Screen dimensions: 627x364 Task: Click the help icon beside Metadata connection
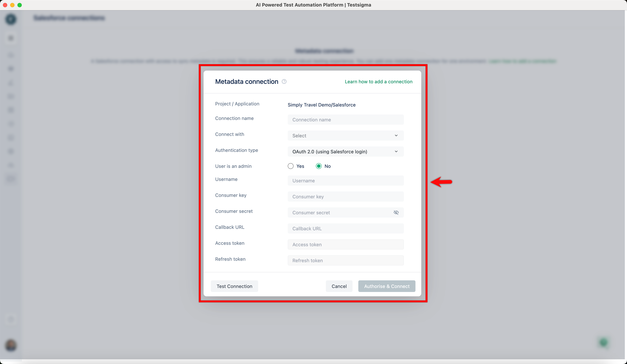[284, 82]
